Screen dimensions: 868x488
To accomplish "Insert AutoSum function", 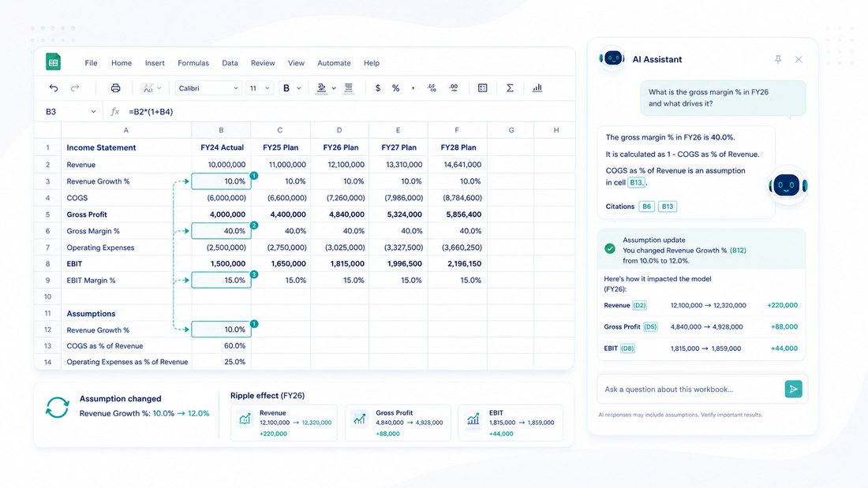I will 510,88.
